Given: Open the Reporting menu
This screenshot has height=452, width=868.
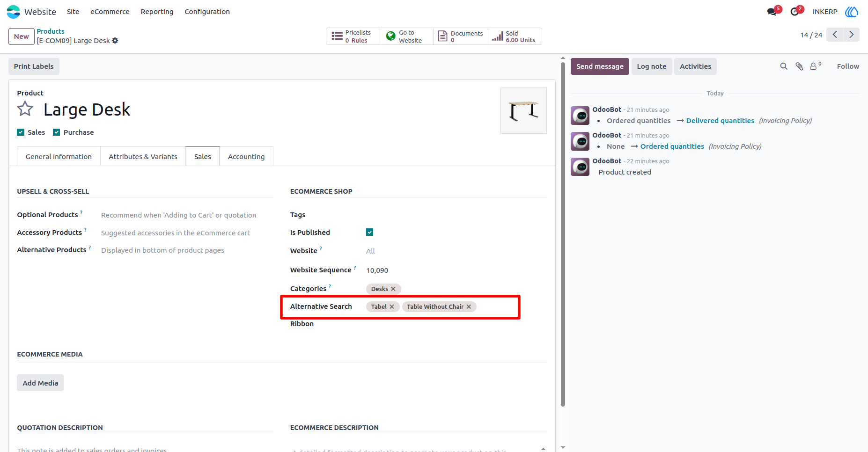Looking at the screenshot, I should (x=157, y=12).
